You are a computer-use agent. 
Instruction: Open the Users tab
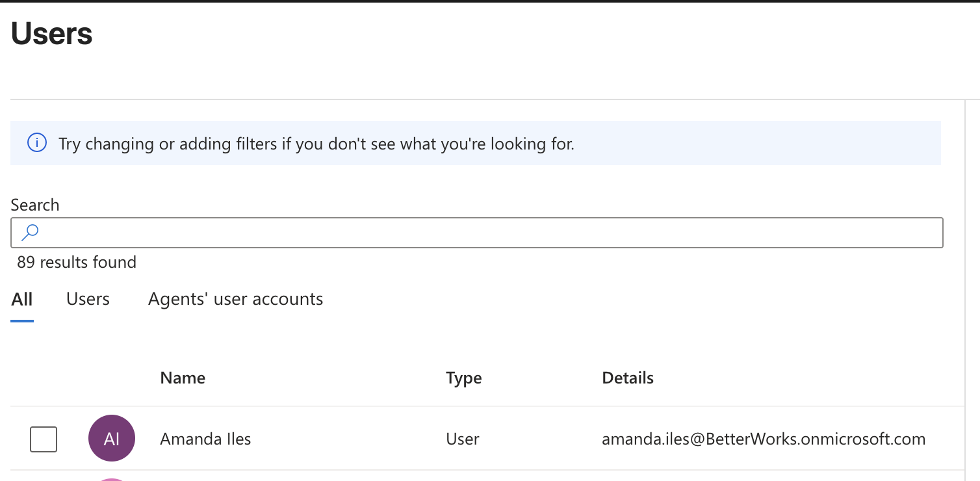pyautogui.click(x=88, y=299)
